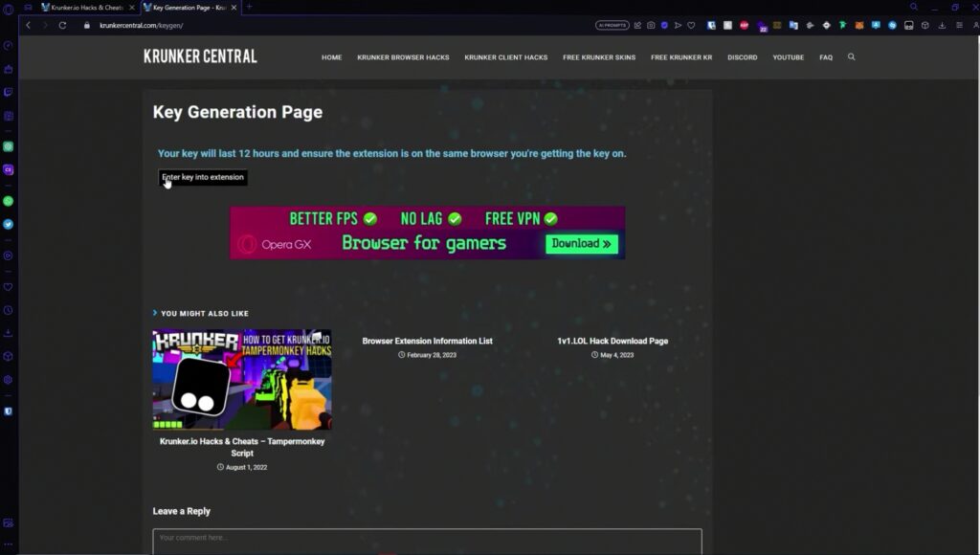980x555 pixels.
Task: Open the Twitch panel in sidebar
Action: click(8, 92)
